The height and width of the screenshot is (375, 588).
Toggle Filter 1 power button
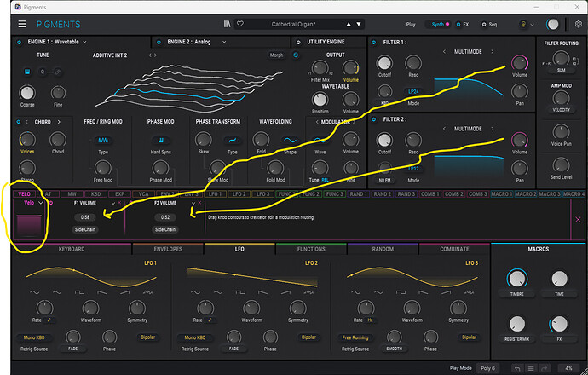374,43
